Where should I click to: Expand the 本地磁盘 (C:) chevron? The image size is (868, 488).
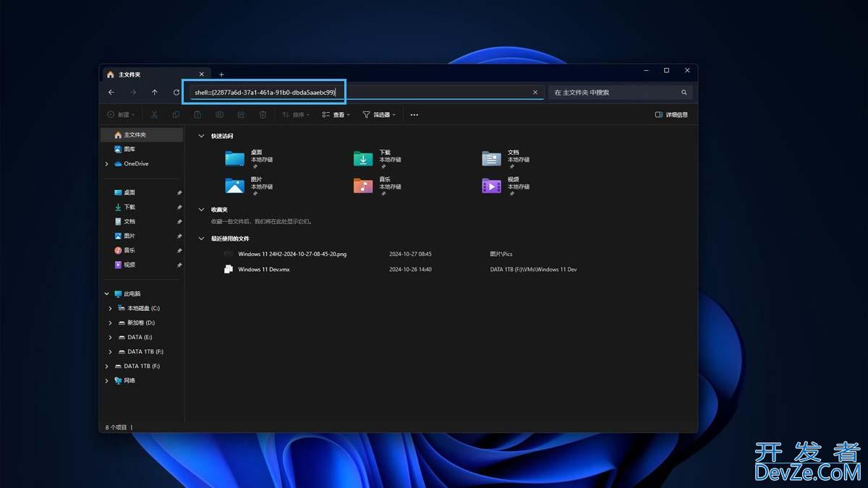click(x=111, y=309)
